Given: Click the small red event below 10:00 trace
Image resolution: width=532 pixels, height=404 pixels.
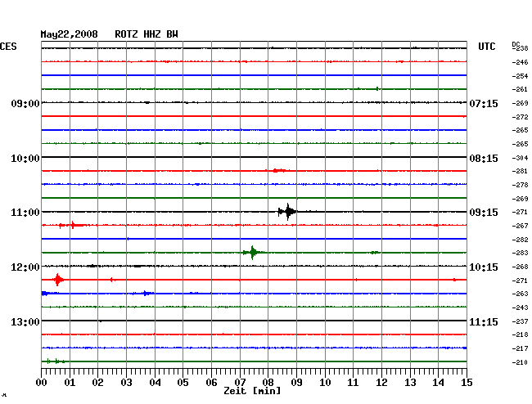Looking at the screenshot, I should coord(279,170).
